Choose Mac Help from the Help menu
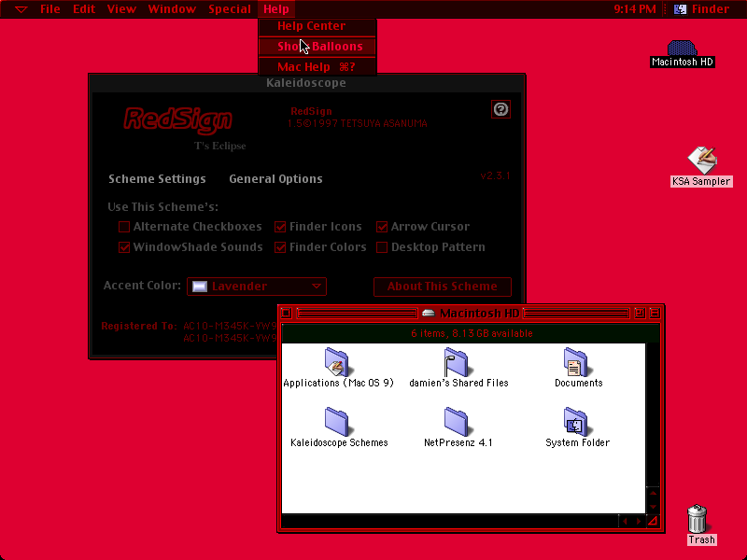 pos(317,67)
